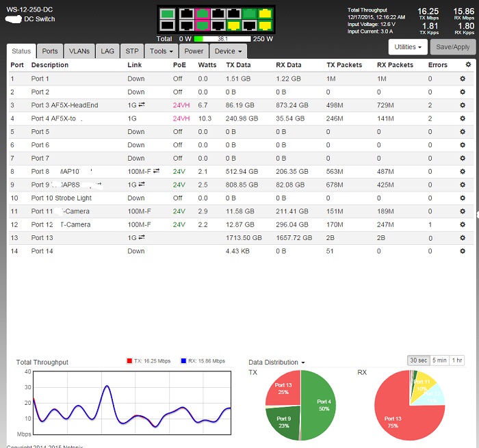Click the 'WS-12-250-DC' model title
Image resolution: width=479 pixels, height=448 pixels.
pos(29,10)
